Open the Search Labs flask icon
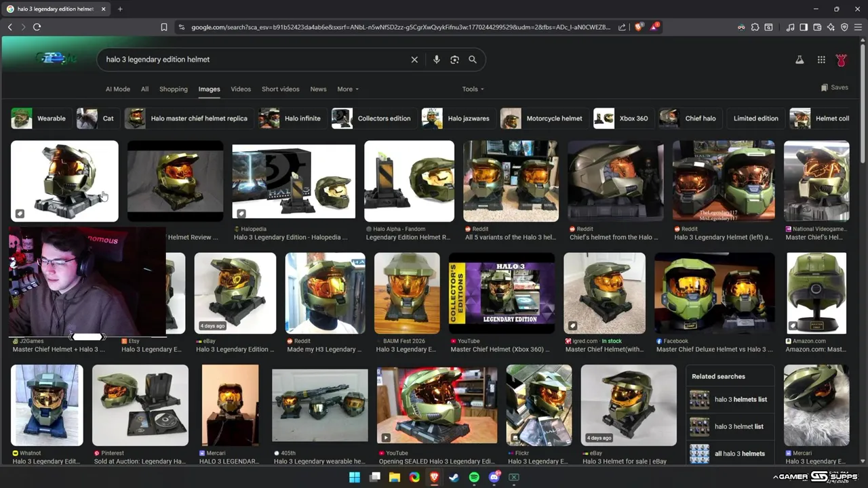Screen dimensions: 868x488 pyautogui.click(x=800, y=60)
